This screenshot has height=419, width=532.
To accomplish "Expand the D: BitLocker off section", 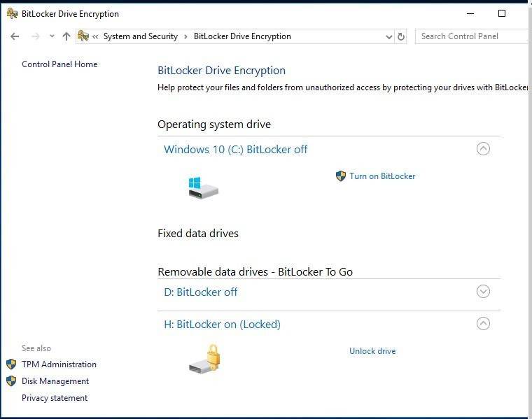I will coord(483,292).
